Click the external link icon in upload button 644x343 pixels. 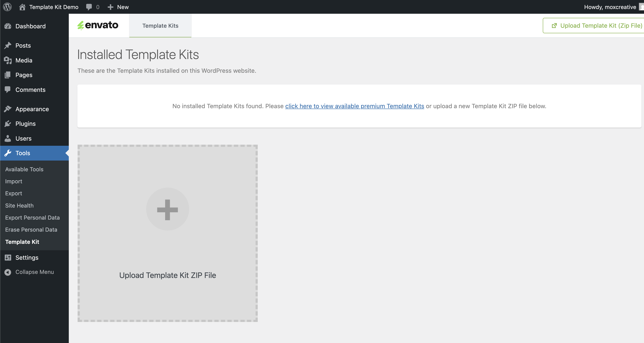tap(554, 26)
